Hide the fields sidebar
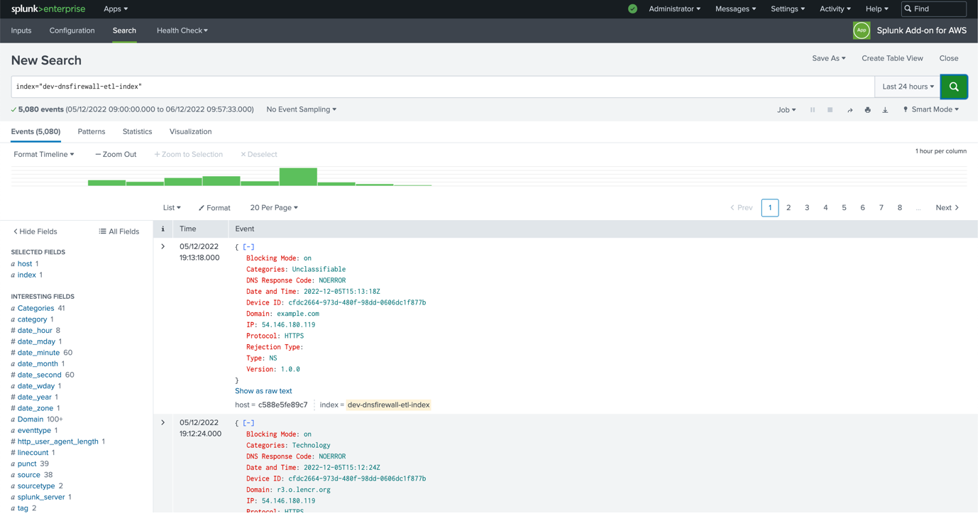Screen dimensions: 980x516 [34, 231]
